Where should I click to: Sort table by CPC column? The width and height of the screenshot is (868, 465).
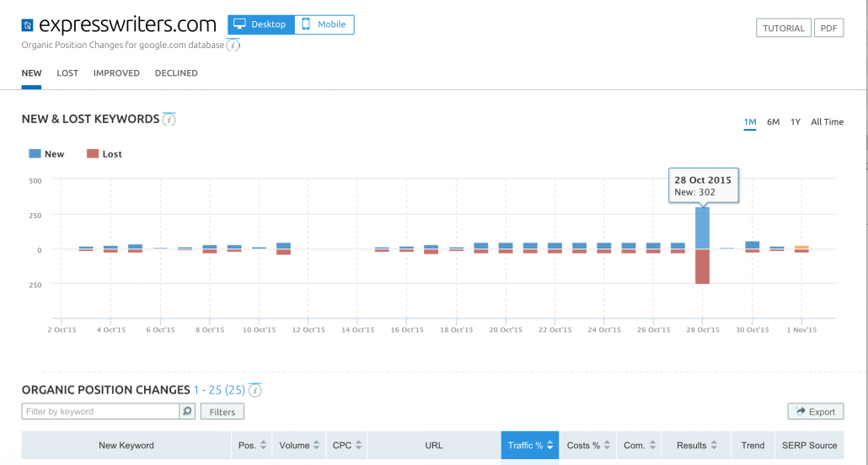[346, 445]
